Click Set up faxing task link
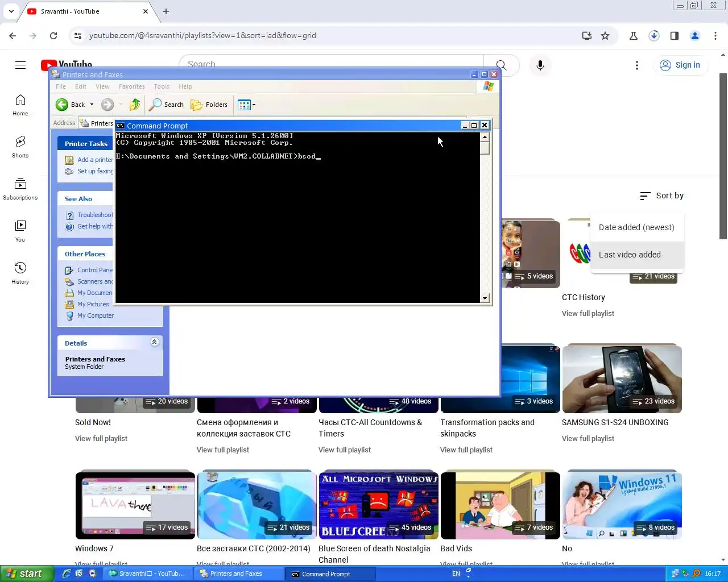 click(94, 171)
